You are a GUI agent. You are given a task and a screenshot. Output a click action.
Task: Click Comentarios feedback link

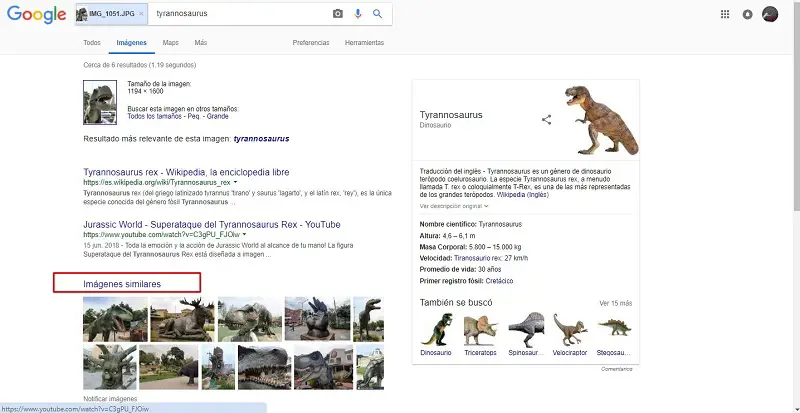(616, 369)
